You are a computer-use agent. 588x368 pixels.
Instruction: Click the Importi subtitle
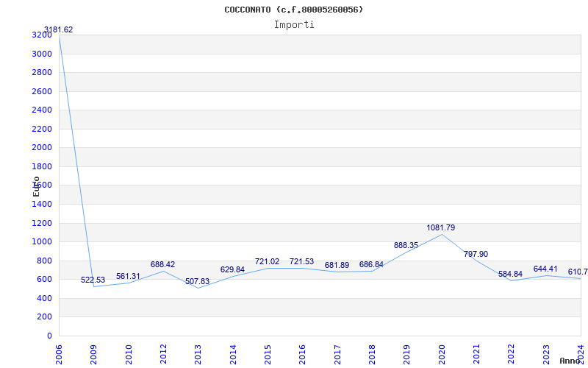pyautogui.click(x=294, y=25)
